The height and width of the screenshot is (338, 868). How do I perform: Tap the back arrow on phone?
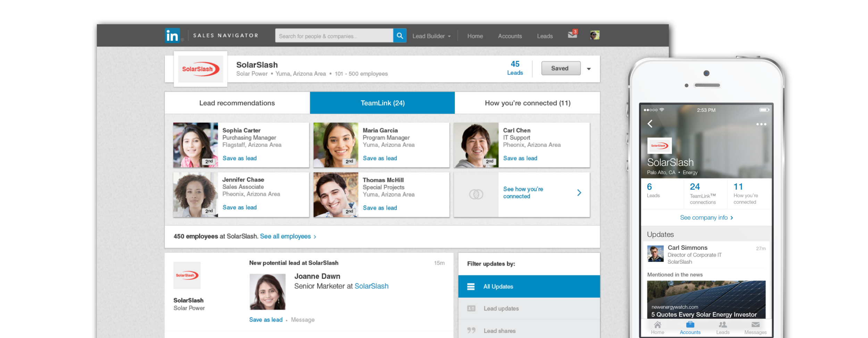pyautogui.click(x=650, y=124)
